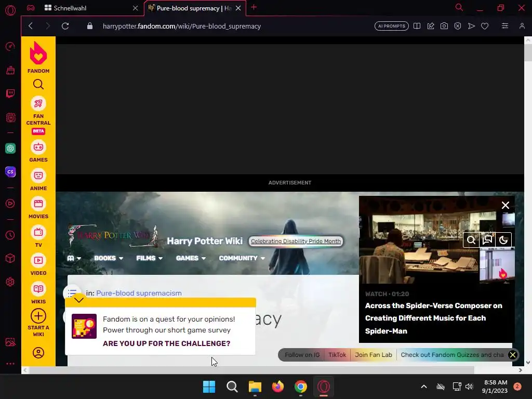Collapse the survey popup chevron
Screen dimensions: 532x399
pyautogui.click(x=79, y=300)
